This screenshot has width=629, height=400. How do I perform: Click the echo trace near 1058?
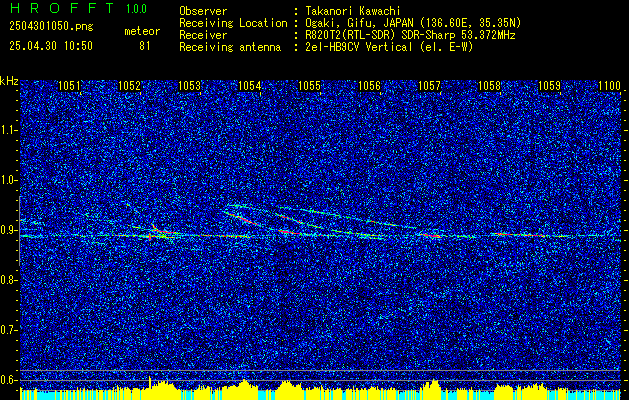pyautogui.click(x=519, y=234)
